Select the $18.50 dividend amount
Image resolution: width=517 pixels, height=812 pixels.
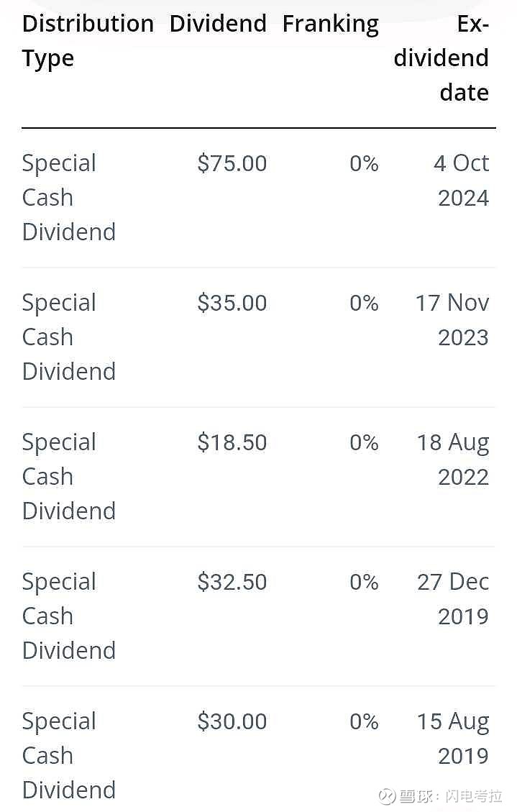[232, 443]
